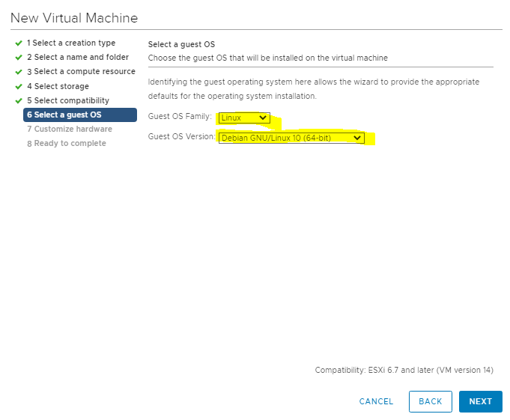The image size is (510, 420).
Task: Proceed with the NEXT button
Action: [x=480, y=402]
